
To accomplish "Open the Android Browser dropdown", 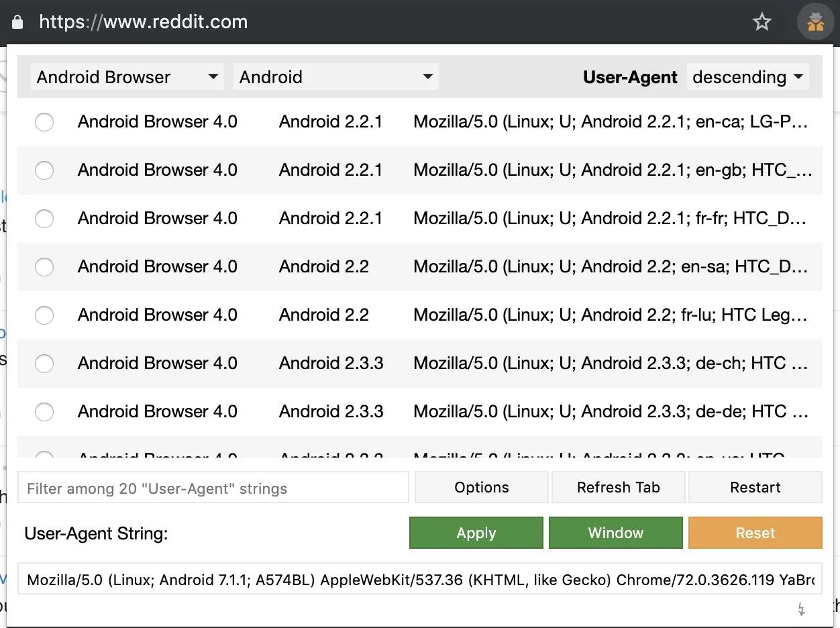I will 127,77.
